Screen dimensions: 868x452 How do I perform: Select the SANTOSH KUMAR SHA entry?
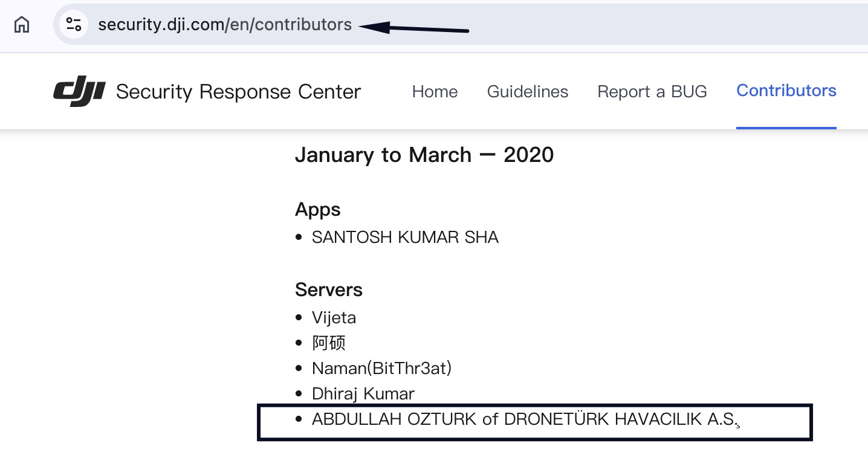[405, 237]
